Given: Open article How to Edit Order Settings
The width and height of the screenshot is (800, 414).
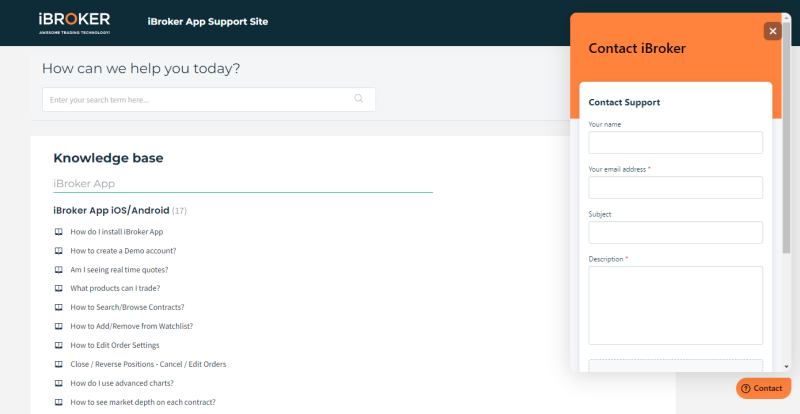Looking at the screenshot, I should pos(115,345).
